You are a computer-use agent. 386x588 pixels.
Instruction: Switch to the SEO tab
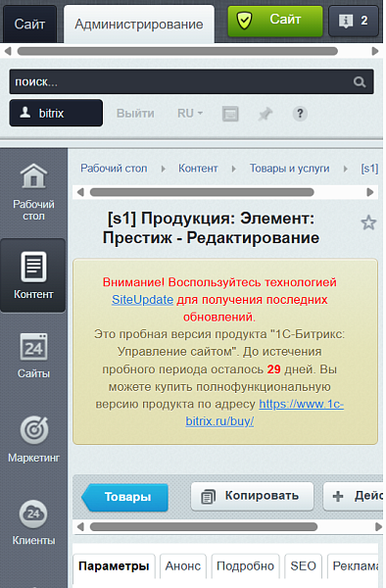coord(303,566)
